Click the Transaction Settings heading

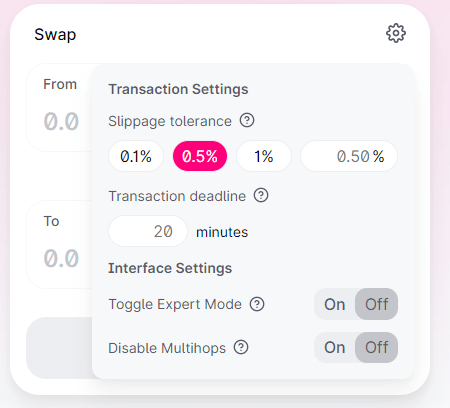pos(178,89)
